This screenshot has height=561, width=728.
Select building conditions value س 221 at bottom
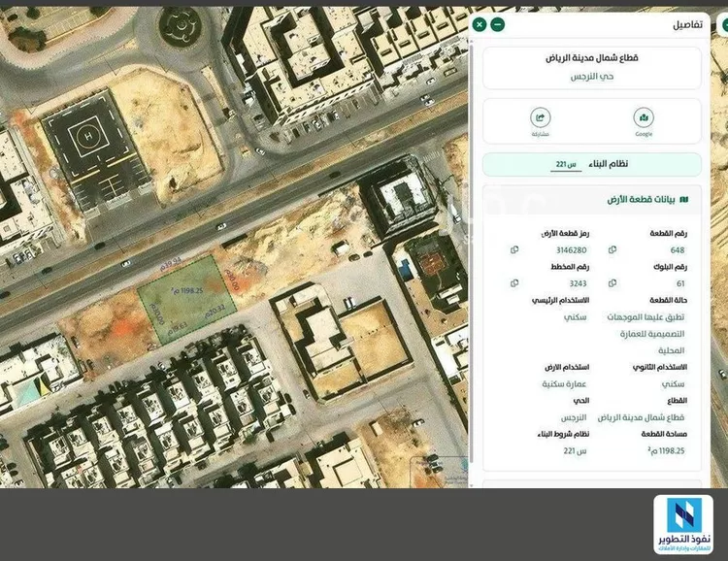tap(576, 451)
